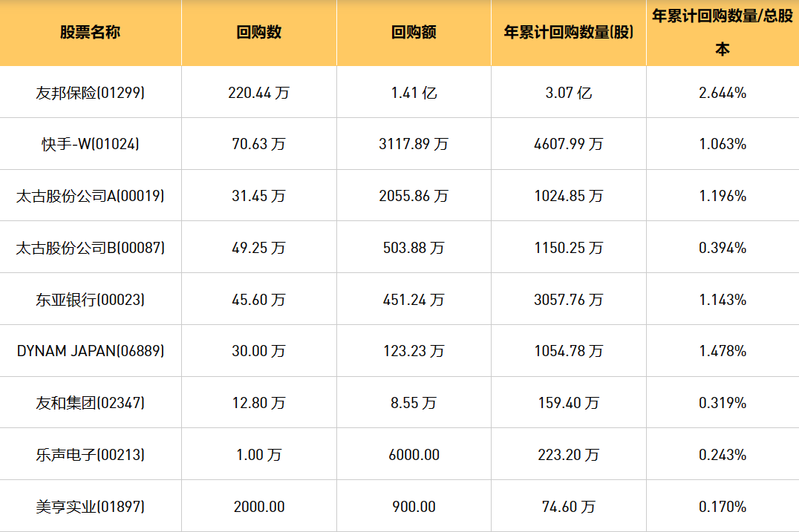Select the 3117.89 万 buyback amount cell
This screenshot has height=532, width=799.
414,144
